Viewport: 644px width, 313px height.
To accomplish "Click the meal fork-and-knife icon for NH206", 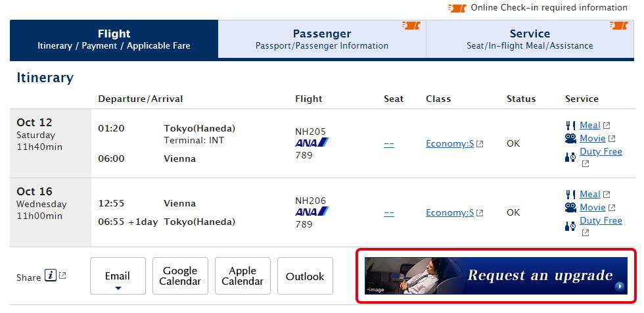I will (x=570, y=195).
